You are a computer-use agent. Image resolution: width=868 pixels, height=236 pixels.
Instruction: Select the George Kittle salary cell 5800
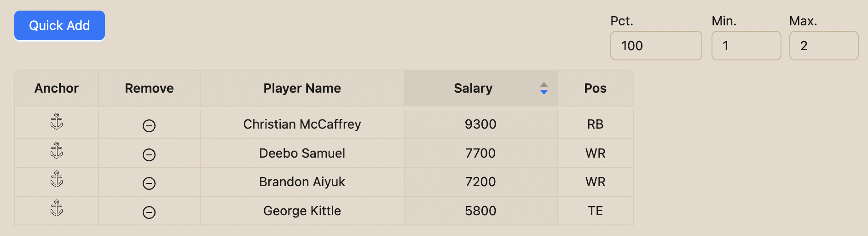(x=480, y=211)
